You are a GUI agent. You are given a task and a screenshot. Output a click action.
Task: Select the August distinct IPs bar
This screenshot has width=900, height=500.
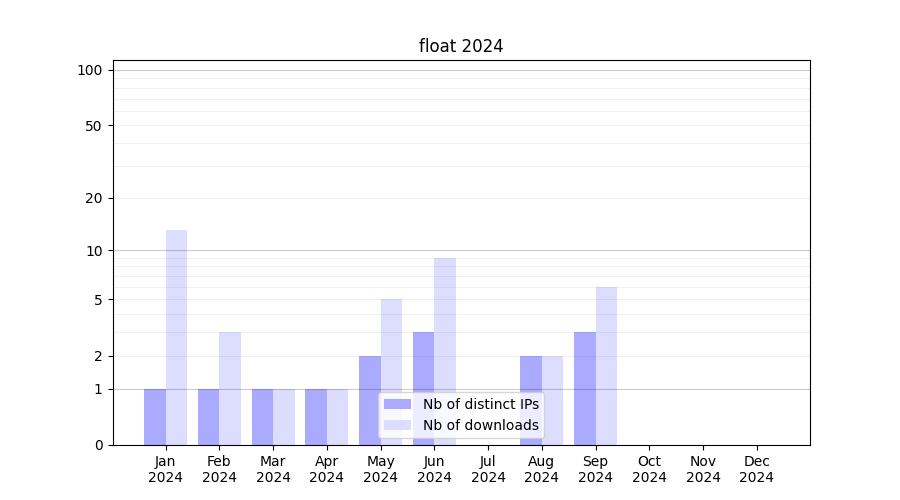[x=531, y=400]
